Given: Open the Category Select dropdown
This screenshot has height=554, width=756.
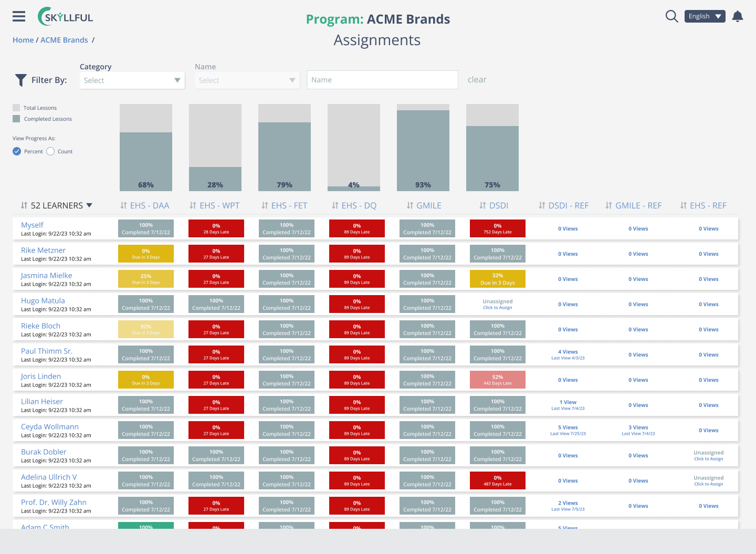Looking at the screenshot, I should (x=132, y=80).
